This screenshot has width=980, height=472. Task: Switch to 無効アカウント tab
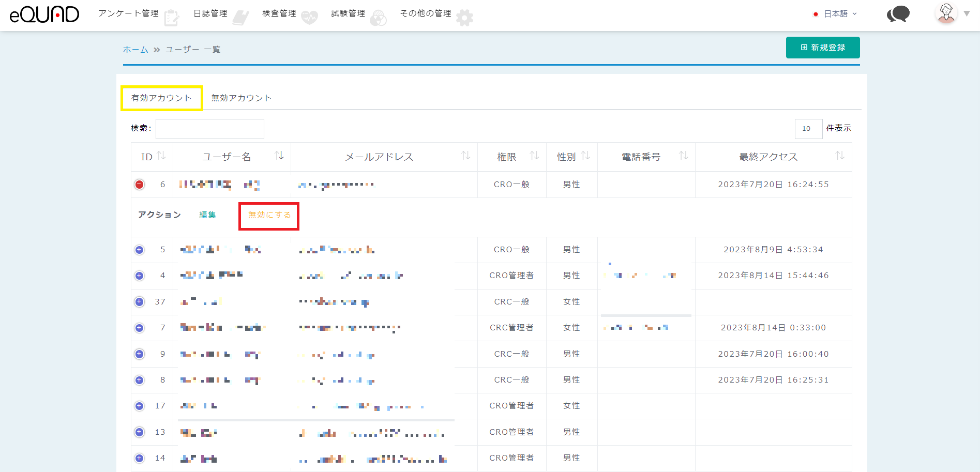[x=241, y=98]
